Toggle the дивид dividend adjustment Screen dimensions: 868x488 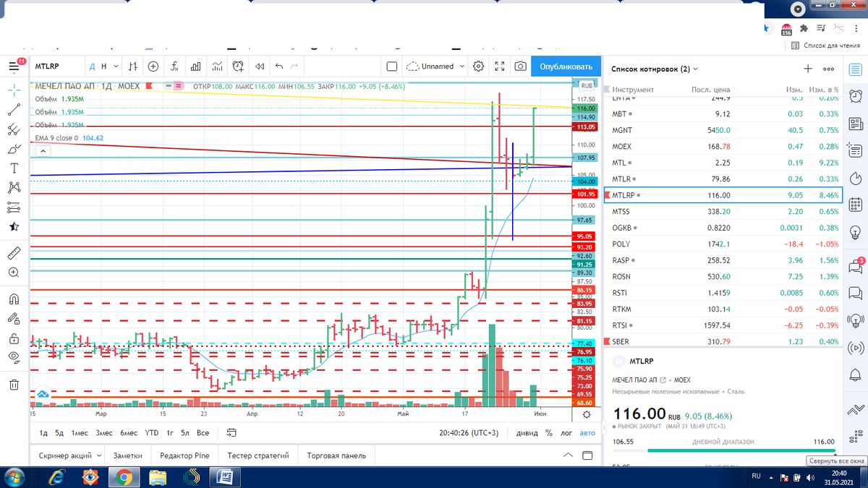click(527, 433)
